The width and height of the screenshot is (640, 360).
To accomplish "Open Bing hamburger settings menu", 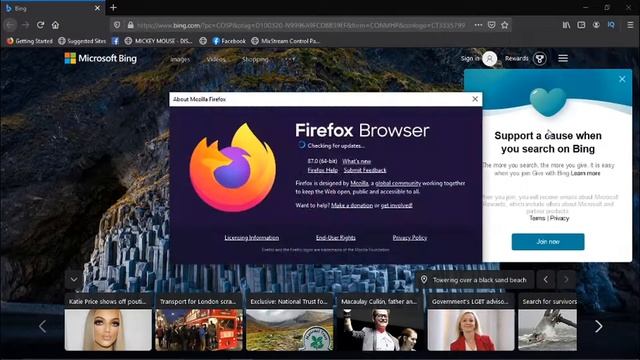I will coord(563,58).
